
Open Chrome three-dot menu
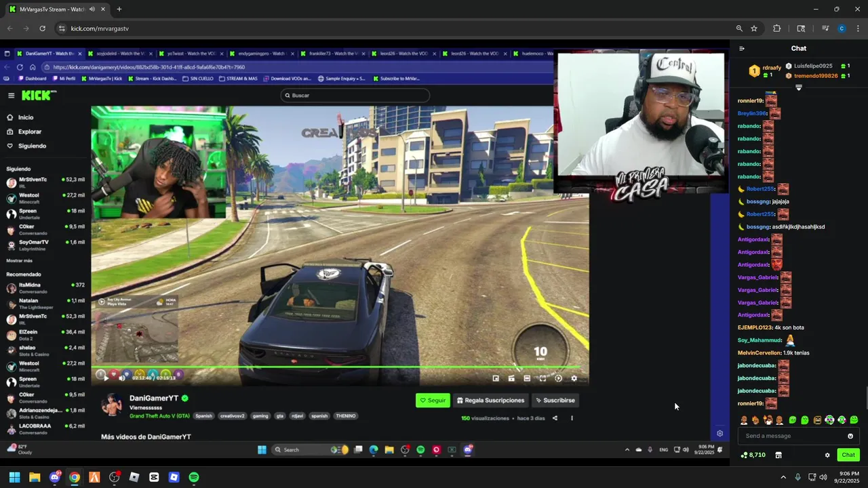tap(858, 28)
